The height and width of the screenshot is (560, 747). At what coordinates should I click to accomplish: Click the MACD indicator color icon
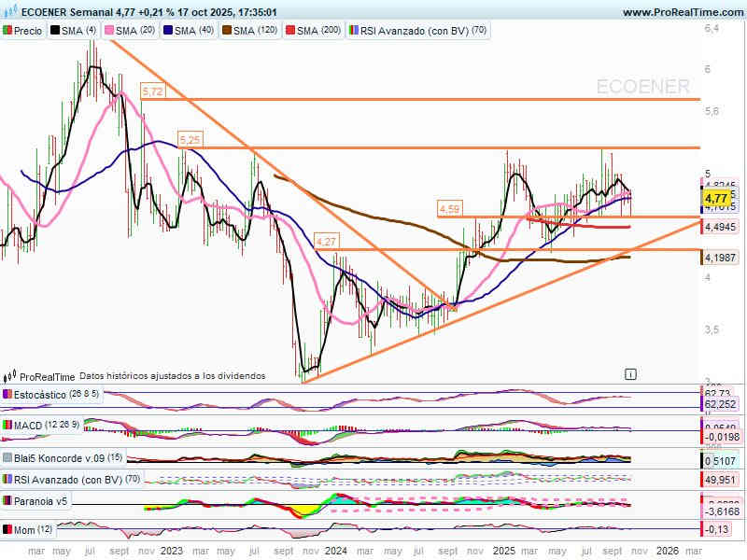click(x=7, y=426)
